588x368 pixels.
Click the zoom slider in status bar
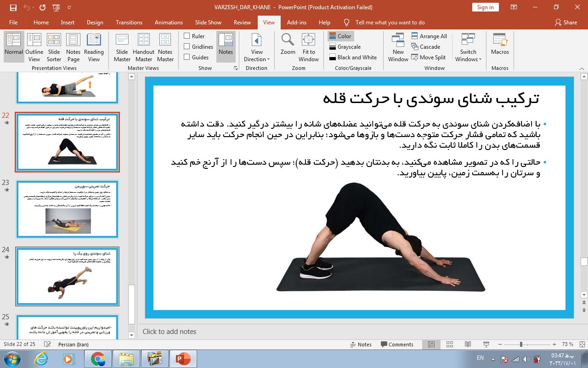point(521,345)
